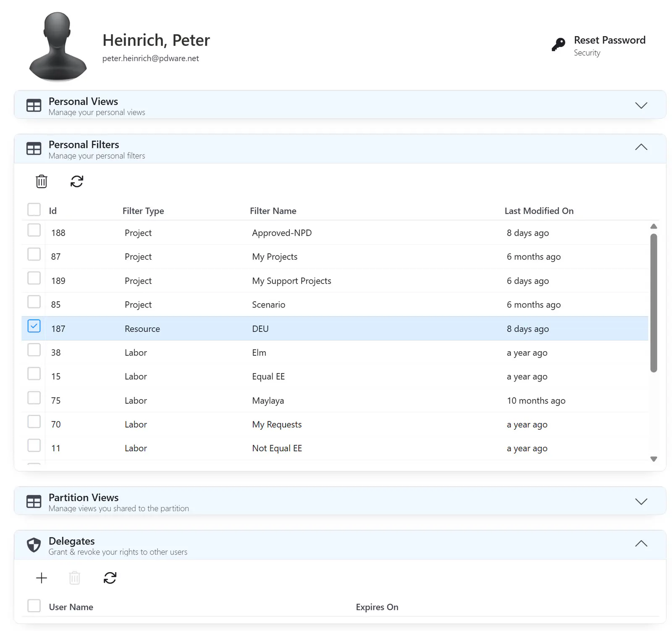Click the filters list scrollbar thumb
672x631 pixels.
(654, 303)
